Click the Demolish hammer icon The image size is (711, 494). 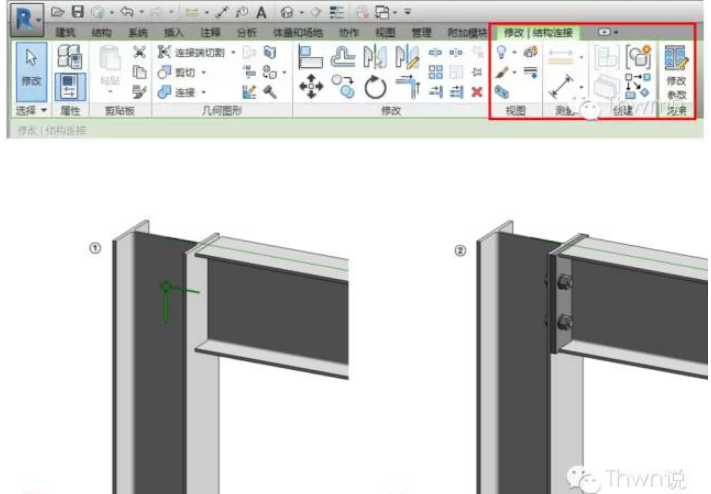[x=270, y=92]
